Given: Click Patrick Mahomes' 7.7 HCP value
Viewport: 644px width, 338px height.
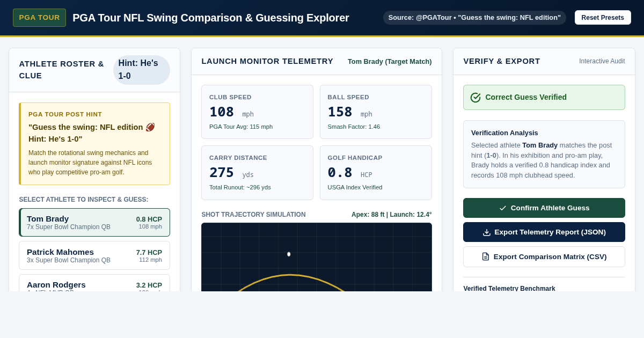Looking at the screenshot, I should (x=149, y=252).
